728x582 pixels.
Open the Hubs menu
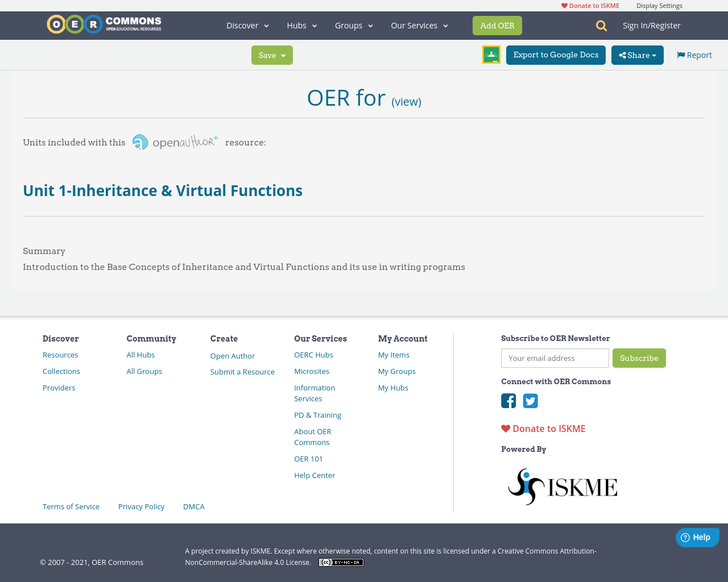pos(301,25)
